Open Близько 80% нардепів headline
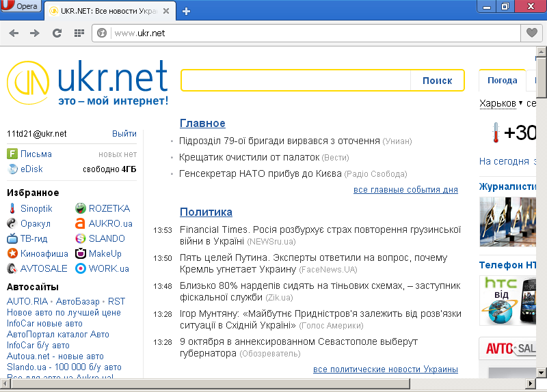Viewport: 547px width, 392px height. tap(320, 292)
